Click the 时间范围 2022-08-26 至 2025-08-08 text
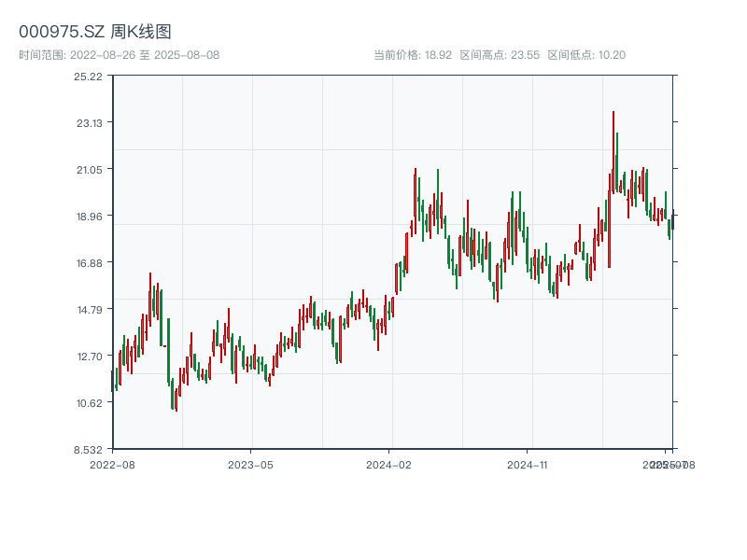The width and height of the screenshot is (747, 560). (120, 55)
